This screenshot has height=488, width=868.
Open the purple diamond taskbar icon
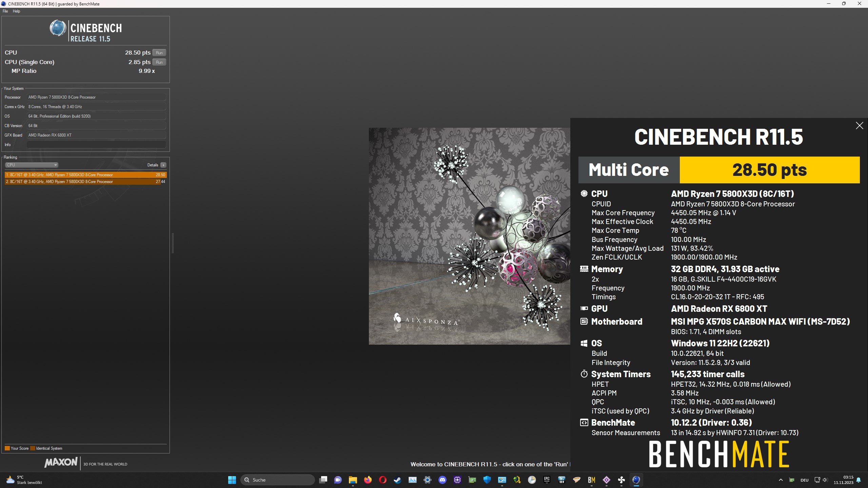607,480
